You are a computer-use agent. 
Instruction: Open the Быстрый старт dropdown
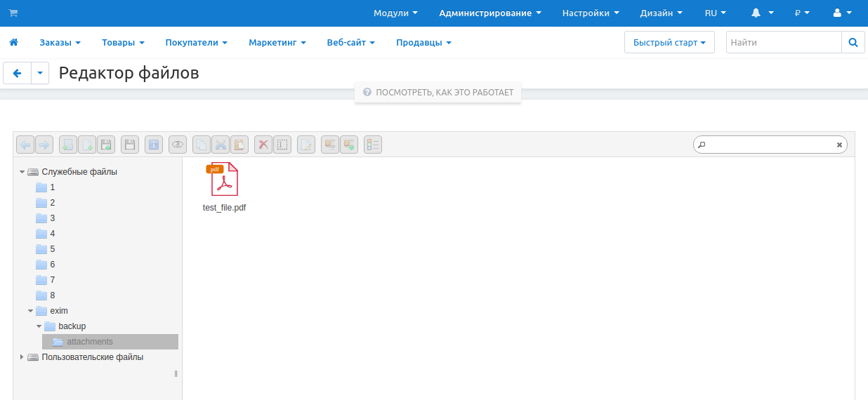pos(669,42)
